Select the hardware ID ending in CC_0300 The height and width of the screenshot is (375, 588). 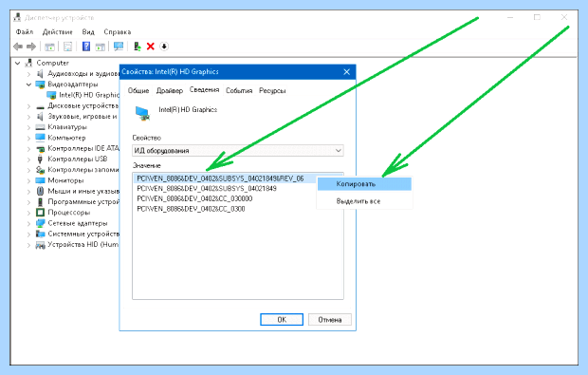191,209
